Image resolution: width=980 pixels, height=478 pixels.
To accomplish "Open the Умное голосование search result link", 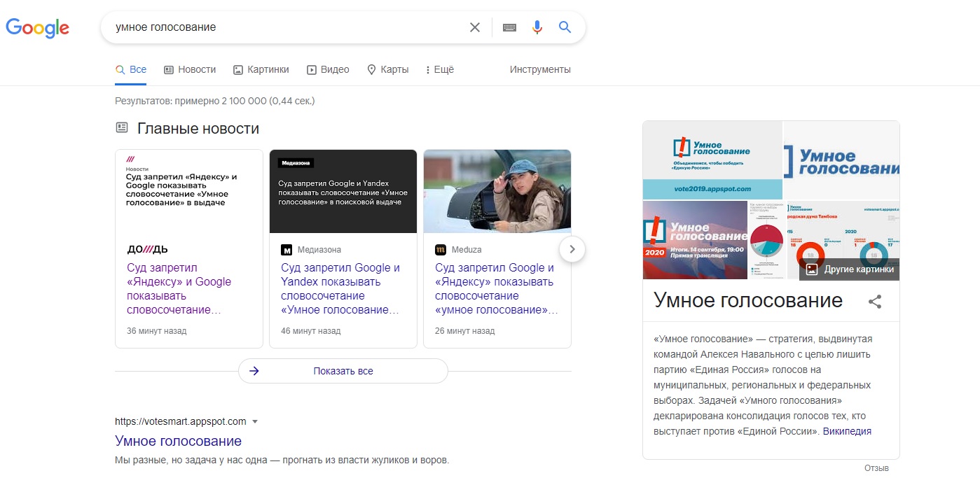I will 178,441.
